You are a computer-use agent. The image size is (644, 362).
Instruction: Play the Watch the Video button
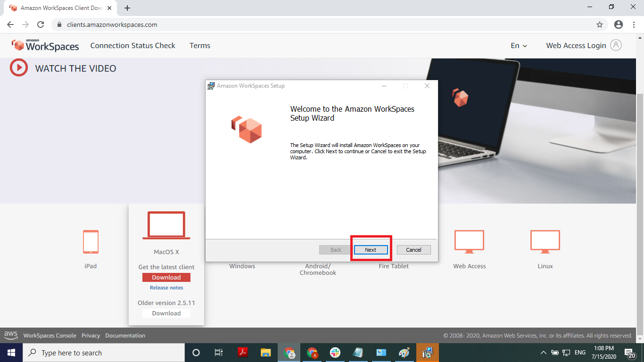(x=19, y=68)
